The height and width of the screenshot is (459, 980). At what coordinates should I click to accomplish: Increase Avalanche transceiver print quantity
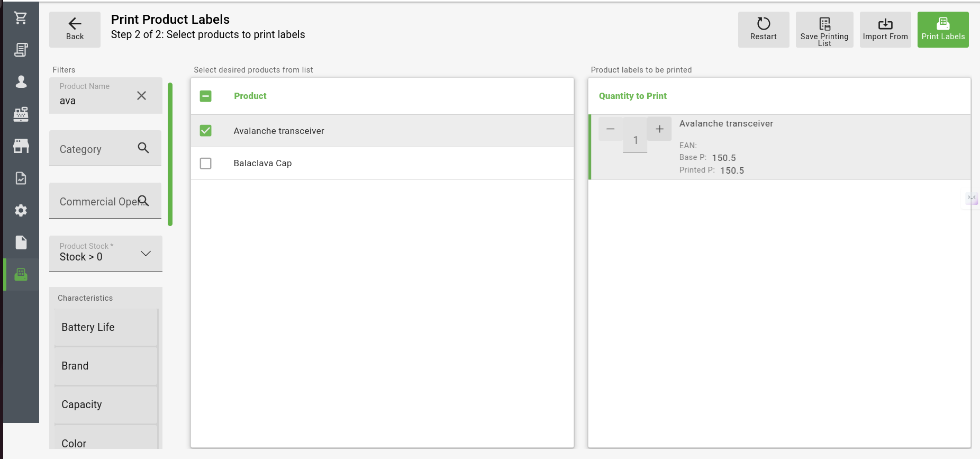[659, 129]
